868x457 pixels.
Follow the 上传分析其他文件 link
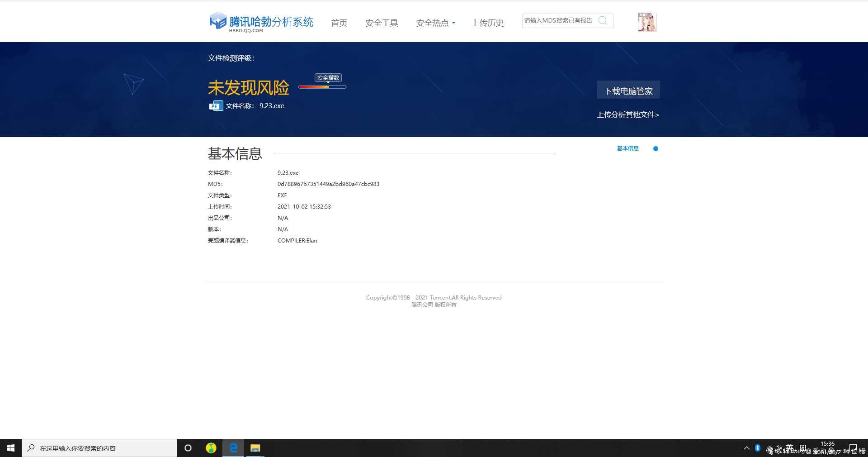pos(628,114)
